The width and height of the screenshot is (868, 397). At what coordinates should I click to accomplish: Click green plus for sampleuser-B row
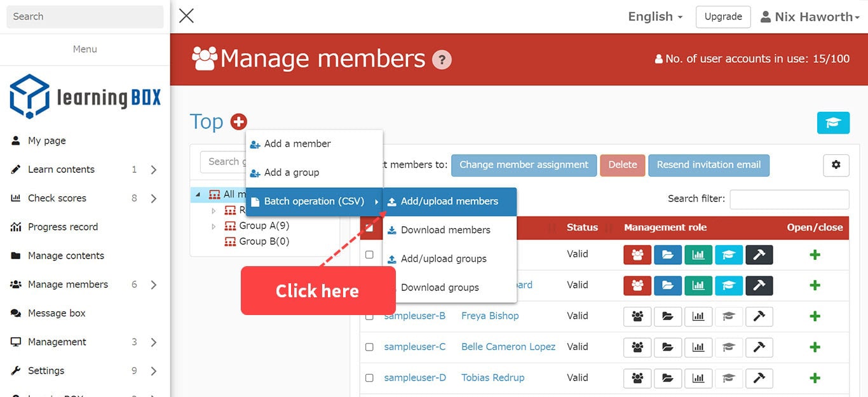pyautogui.click(x=815, y=316)
